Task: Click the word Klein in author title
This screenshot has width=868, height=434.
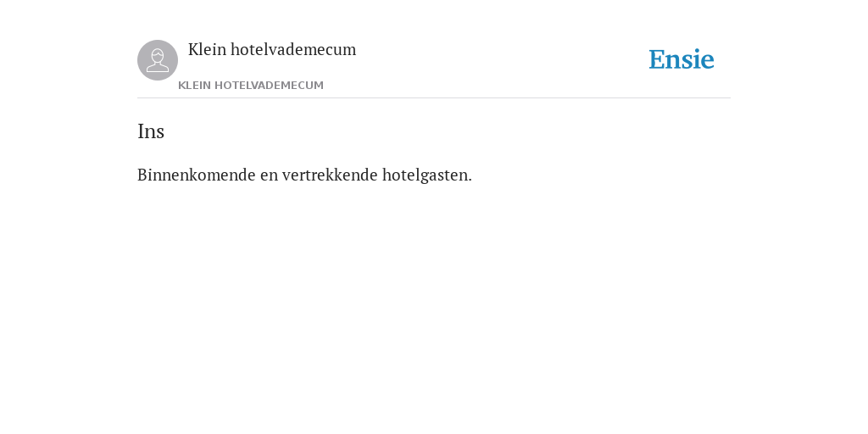Action: pos(207,49)
